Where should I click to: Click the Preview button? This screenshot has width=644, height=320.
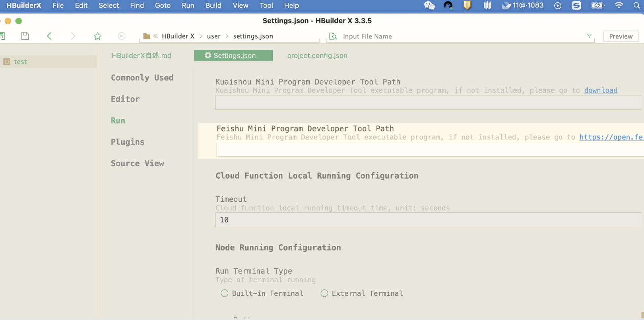pos(621,36)
